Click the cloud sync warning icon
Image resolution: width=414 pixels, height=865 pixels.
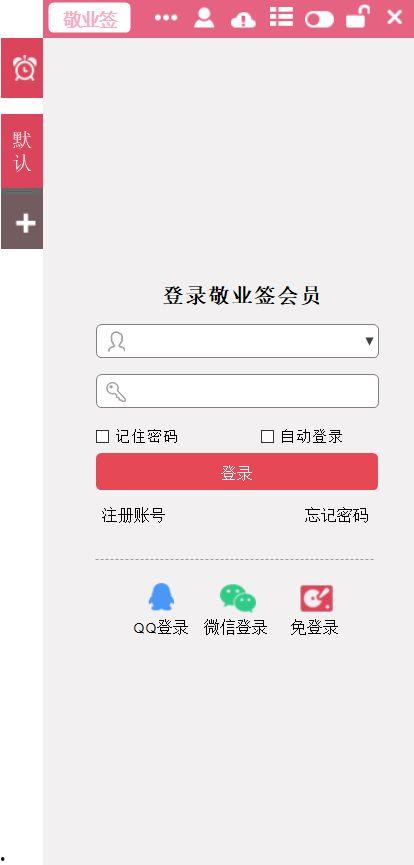pyautogui.click(x=243, y=19)
